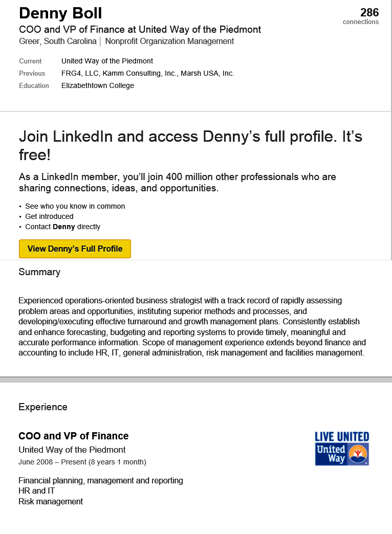Open COO and VP of Finance experience title
Viewport: 392px width, 534px height.
[x=74, y=436]
